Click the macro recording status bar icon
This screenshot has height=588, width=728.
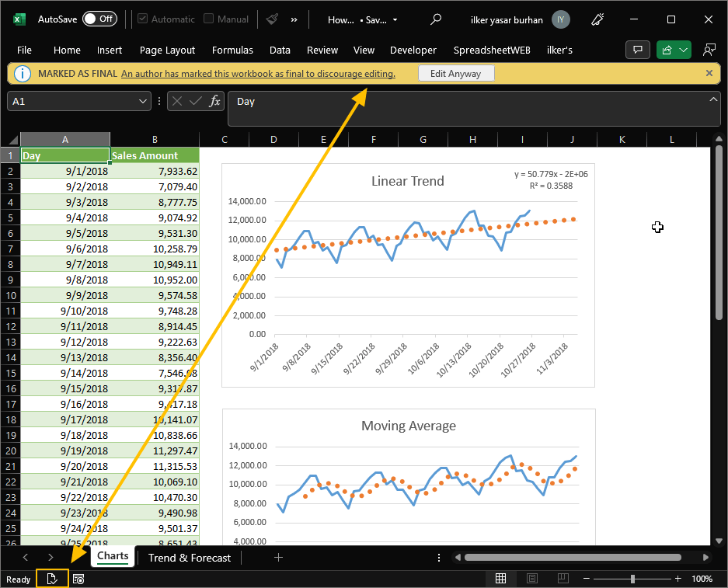(78, 579)
